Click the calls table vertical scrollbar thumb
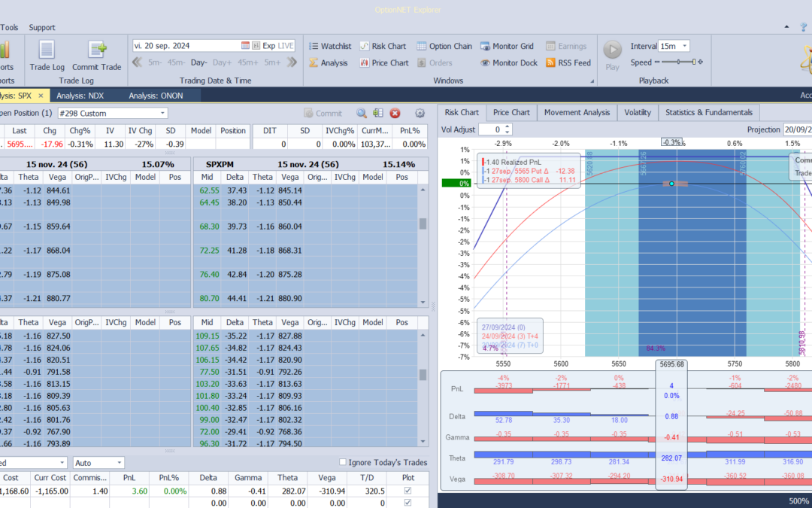 (x=423, y=224)
